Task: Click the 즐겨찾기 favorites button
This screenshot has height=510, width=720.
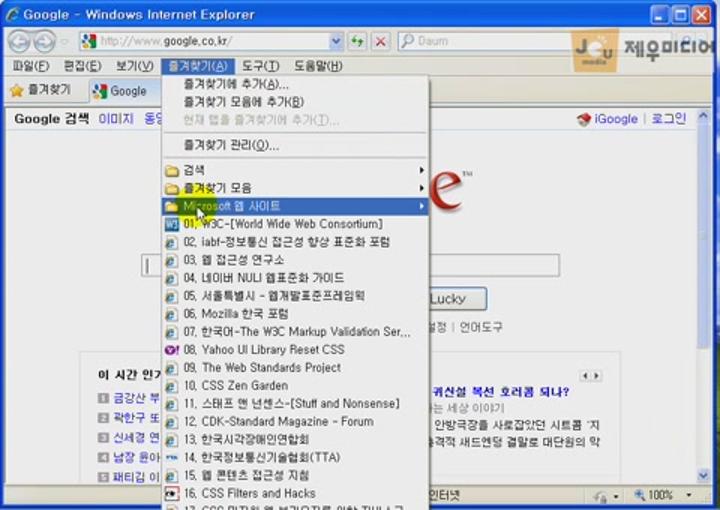Action: [x=41, y=90]
